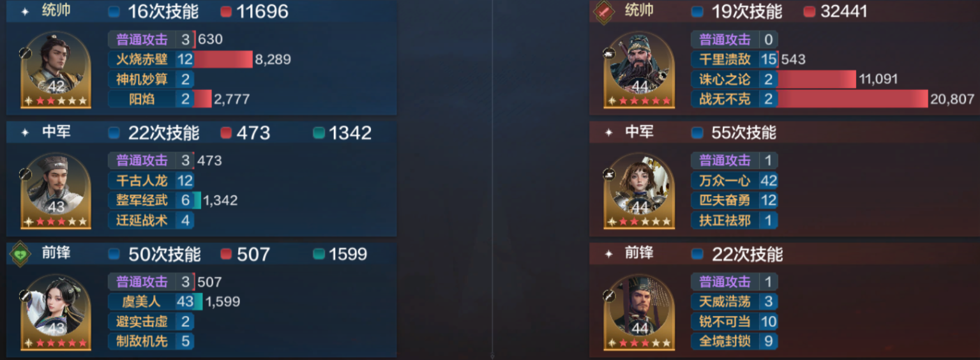Click the troop type icon on left 中军 portrait

[x=26, y=174]
